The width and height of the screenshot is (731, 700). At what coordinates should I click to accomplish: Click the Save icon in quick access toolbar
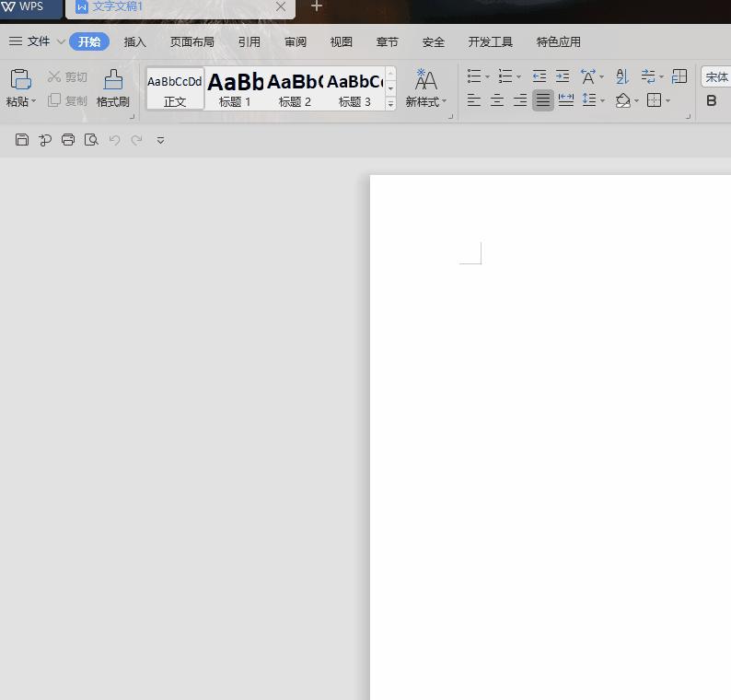(22, 140)
